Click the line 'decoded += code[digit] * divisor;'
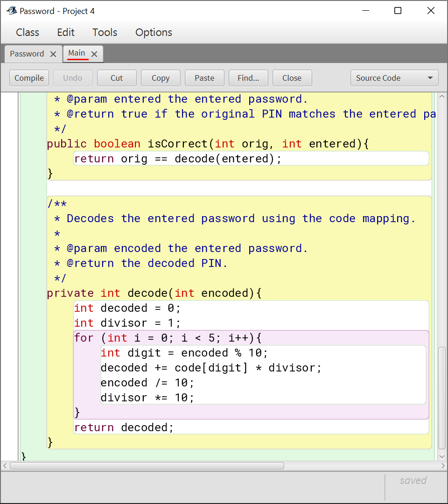 (x=211, y=368)
